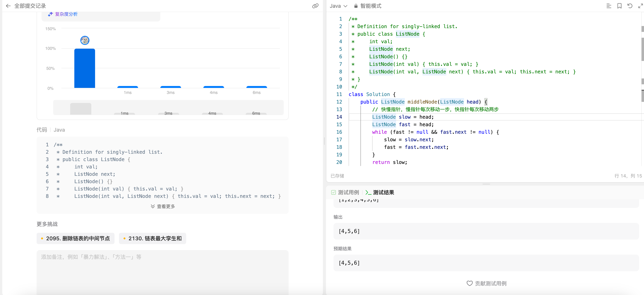Click the back arrow beside 全部提交记录
The height and width of the screenshot is (295, 644).
pos(8,6)
